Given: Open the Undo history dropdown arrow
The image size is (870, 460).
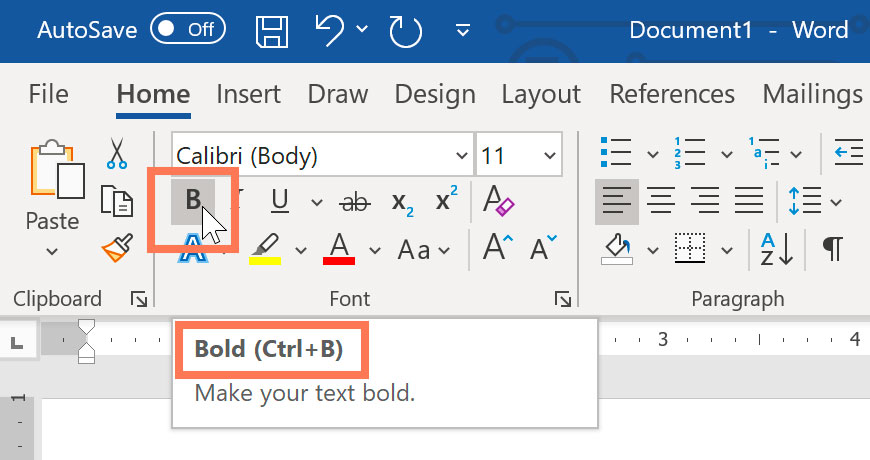Looking at the screenshot, I should [362, 29].
